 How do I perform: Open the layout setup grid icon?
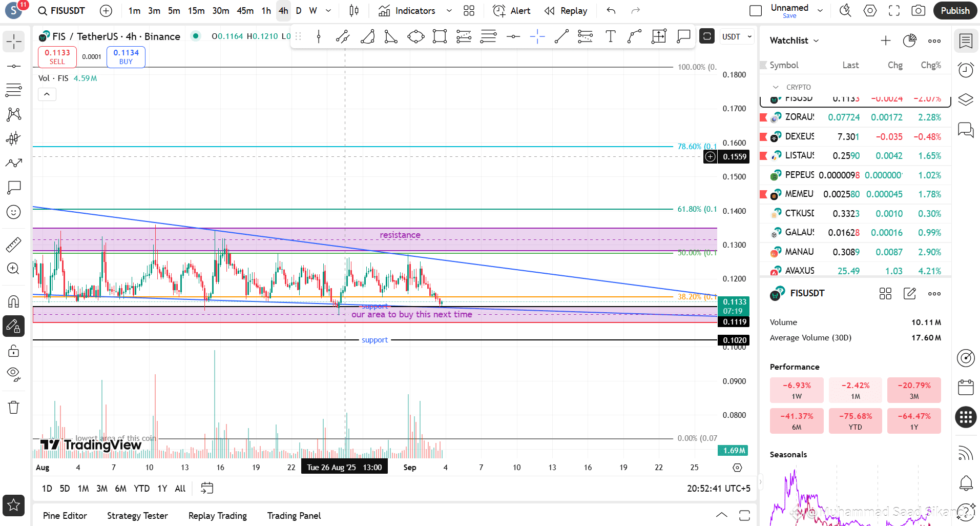469,11
